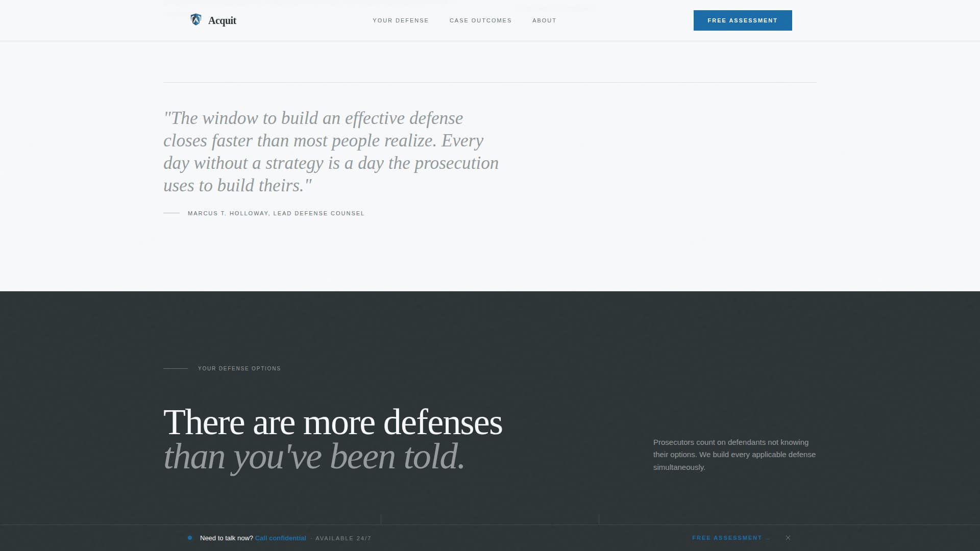
Task: Click the Acquit brand name text
Action: [x=222, y=20]
